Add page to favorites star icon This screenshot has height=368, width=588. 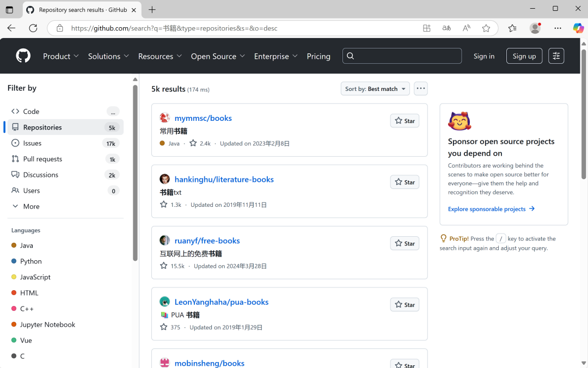[x=486, y=28]
